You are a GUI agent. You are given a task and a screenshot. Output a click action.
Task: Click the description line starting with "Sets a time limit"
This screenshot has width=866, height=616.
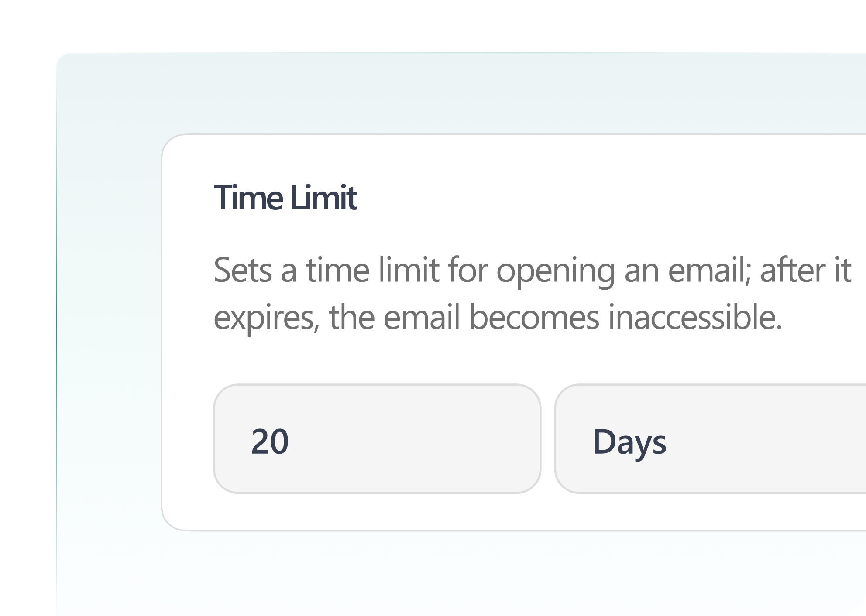(x=532, y=270)
